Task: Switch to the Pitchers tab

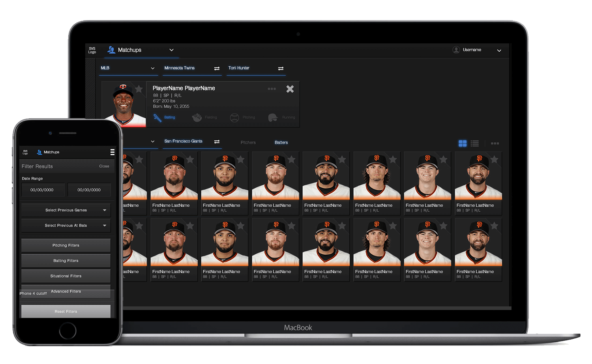Action: 248,143
